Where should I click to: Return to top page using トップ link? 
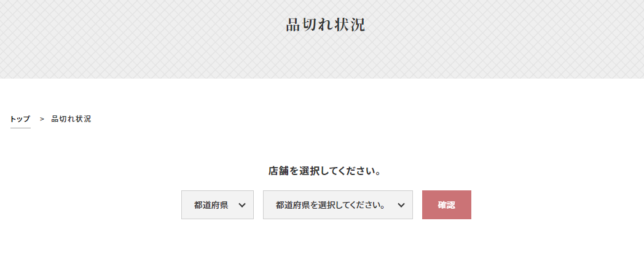point(20,119)
